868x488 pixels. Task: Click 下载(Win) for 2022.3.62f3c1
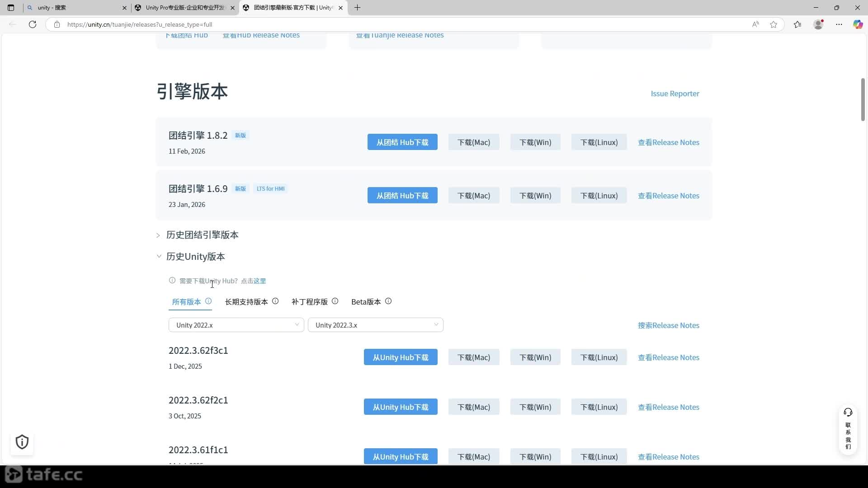click(535, 357)
